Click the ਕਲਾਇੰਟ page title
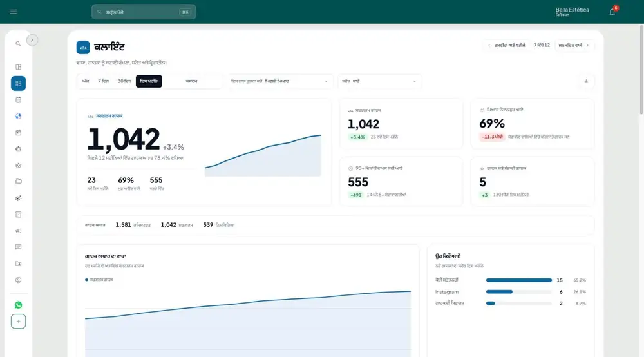Viewport: 644px width, 357px height. (109, 47)
